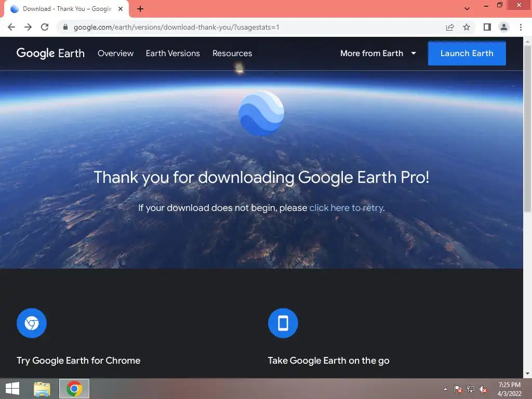Viewport: 532px width, 399px height.
Task: Click the scrollbar up arrow
Action: 527,42
